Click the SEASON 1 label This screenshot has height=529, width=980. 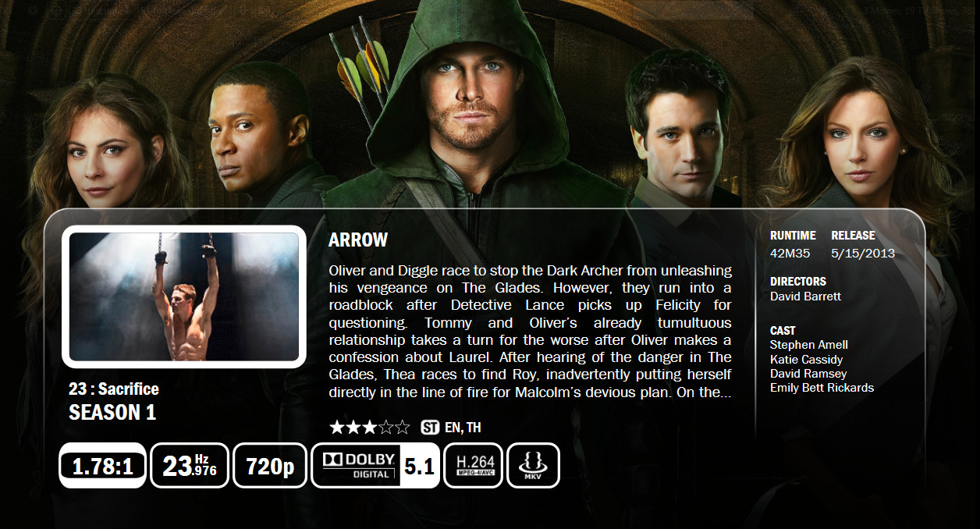112,413
